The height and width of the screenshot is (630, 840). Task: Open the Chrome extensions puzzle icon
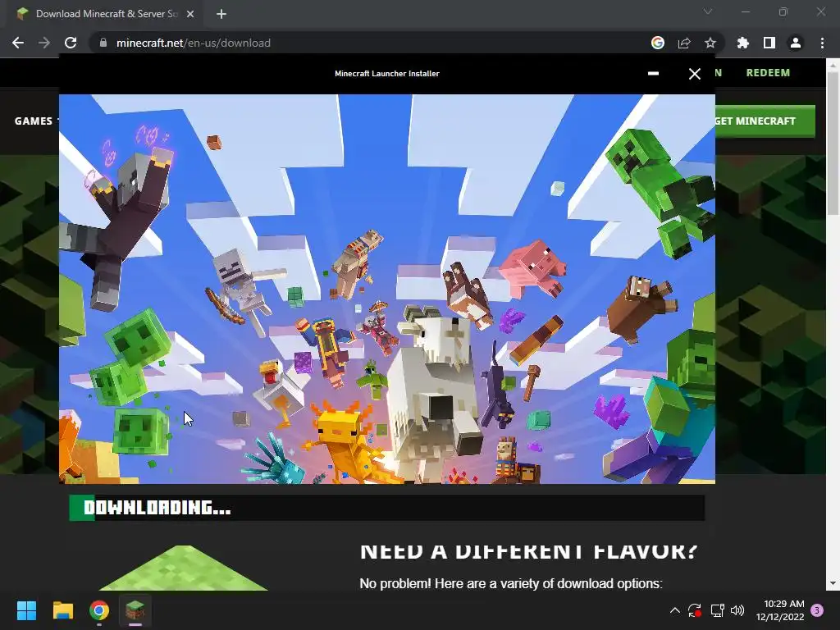(743, 43)
